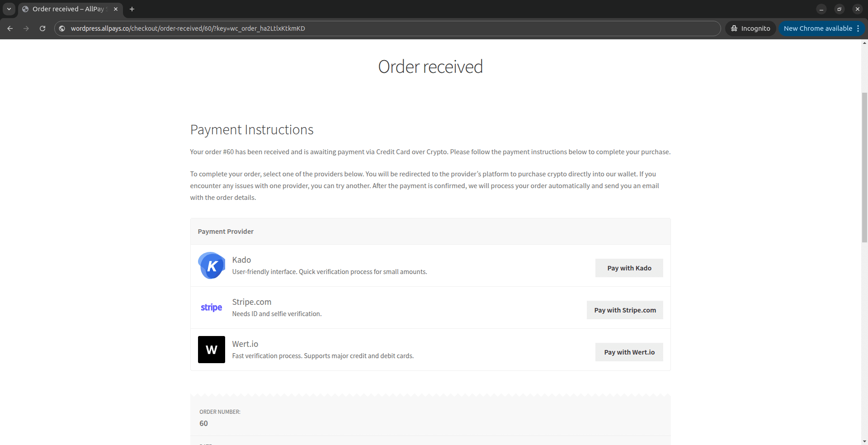Open the tab search dropdown chevron
Image resolution: width=868 pixels, height=445 pixels.
(9, 9)
